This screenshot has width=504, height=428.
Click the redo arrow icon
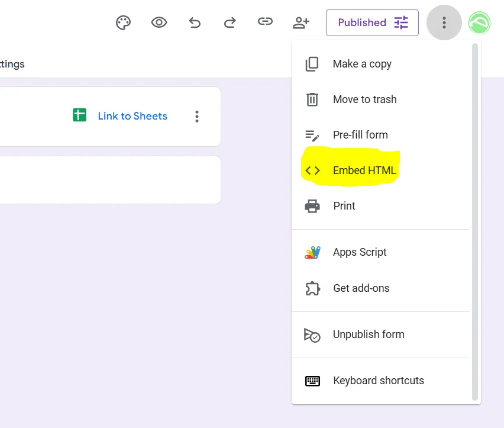(230, 23)
